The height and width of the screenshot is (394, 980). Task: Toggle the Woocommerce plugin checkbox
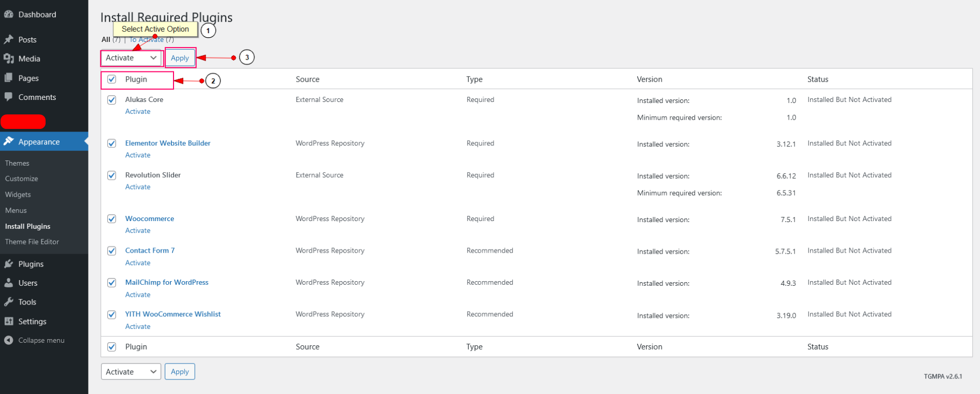pyautogui.click(x=112, y=219)
